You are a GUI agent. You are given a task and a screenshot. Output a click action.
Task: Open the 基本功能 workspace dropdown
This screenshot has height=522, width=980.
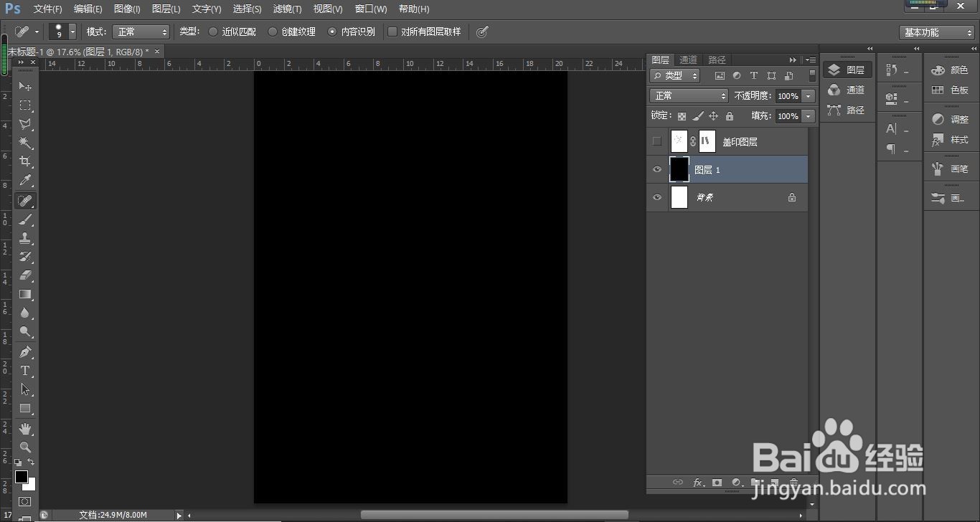(936, 32)
